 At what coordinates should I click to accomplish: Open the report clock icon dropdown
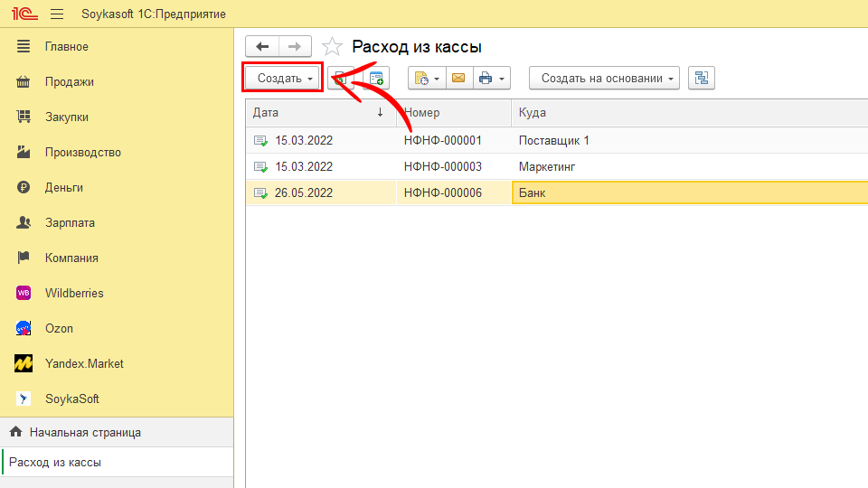click(426, 79)
